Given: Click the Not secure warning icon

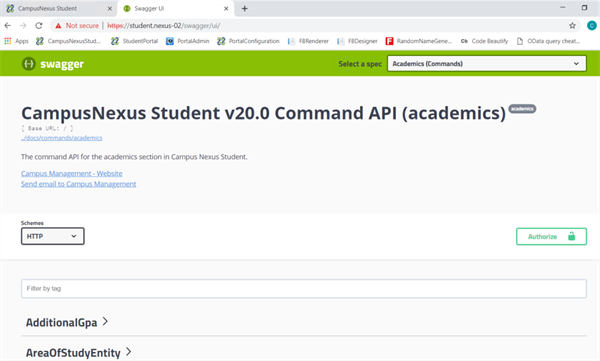Looking at the screenshot, I should tap(58, 26).
